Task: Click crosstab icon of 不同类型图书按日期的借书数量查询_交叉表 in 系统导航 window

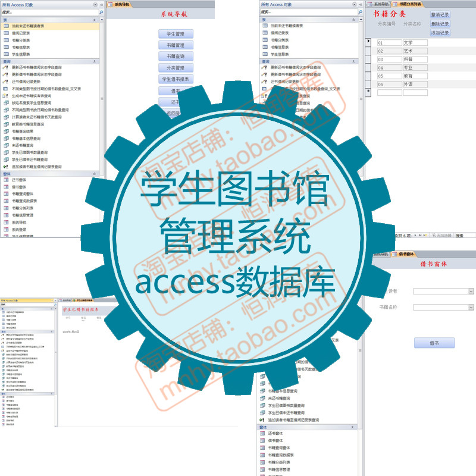Action: click(5, 89)
